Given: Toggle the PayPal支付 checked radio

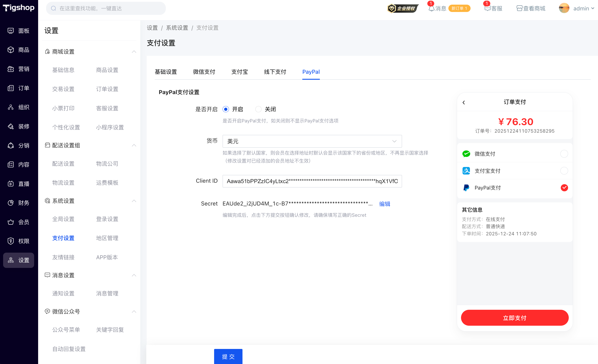Looking at the screenshot, I should [564, 188].
